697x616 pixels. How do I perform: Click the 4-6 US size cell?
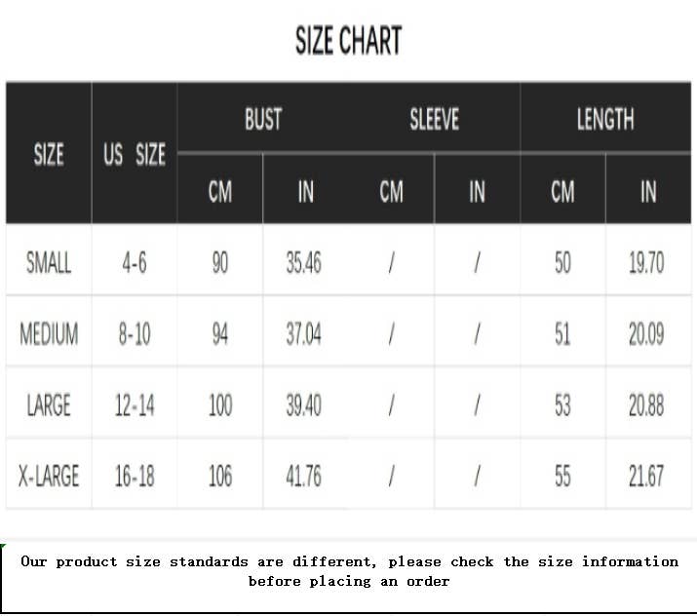(135, 262)
